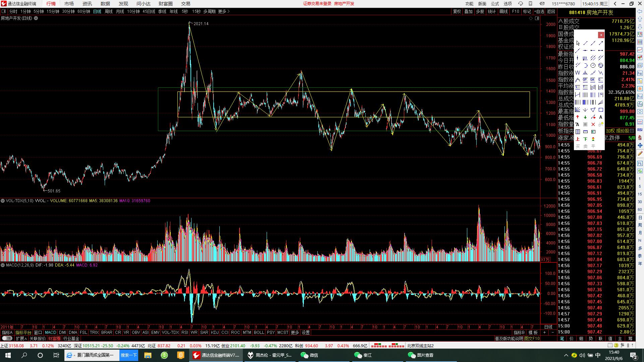Image resolution: width=644 pixels, height=362 pixels.
Task: Select the W-shaped wave drawing tool
Action: click(x=578, y=73)
